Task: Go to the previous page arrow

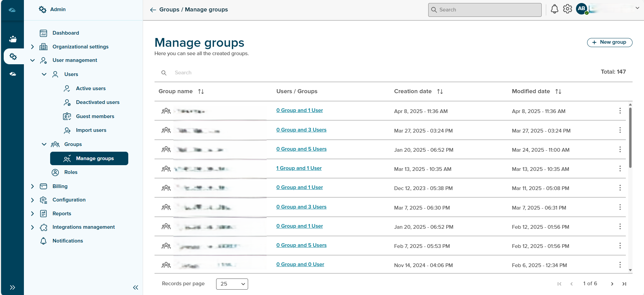Action: 571,284
